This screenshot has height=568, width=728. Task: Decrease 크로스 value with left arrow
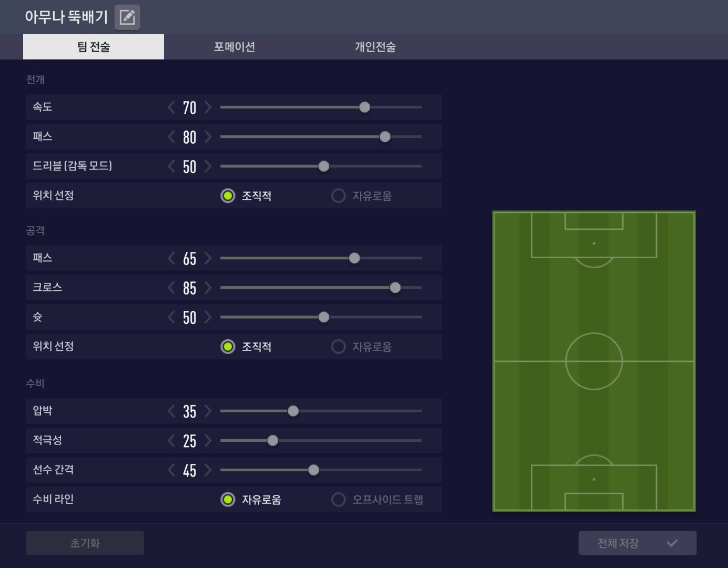(x=171, y=288)
